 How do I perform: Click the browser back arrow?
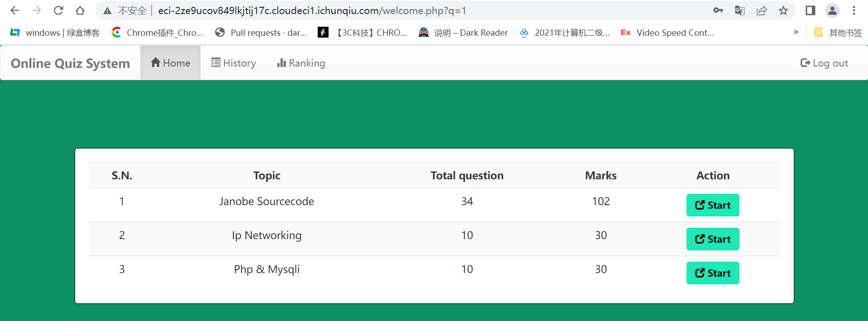pos(15,10)
